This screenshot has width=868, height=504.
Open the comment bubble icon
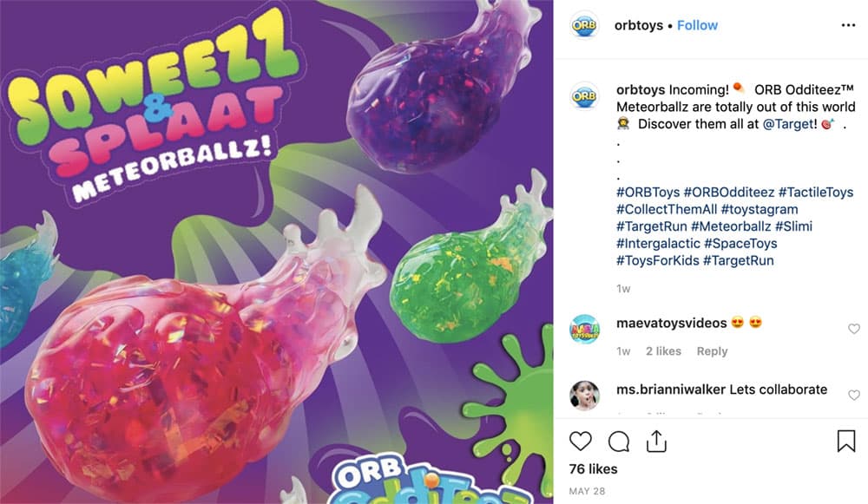pyautogui.click(x=618, y=442)
